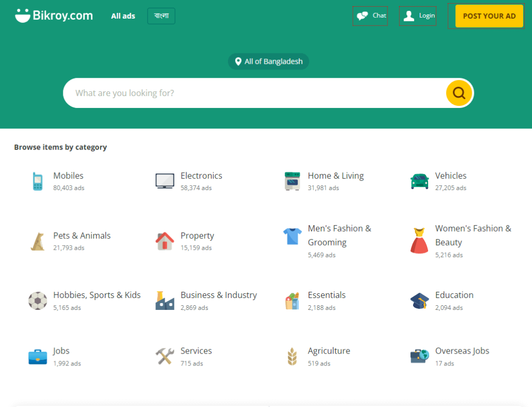Switch to All ads view
Screen dimensions: 532x407
(123, 16)
